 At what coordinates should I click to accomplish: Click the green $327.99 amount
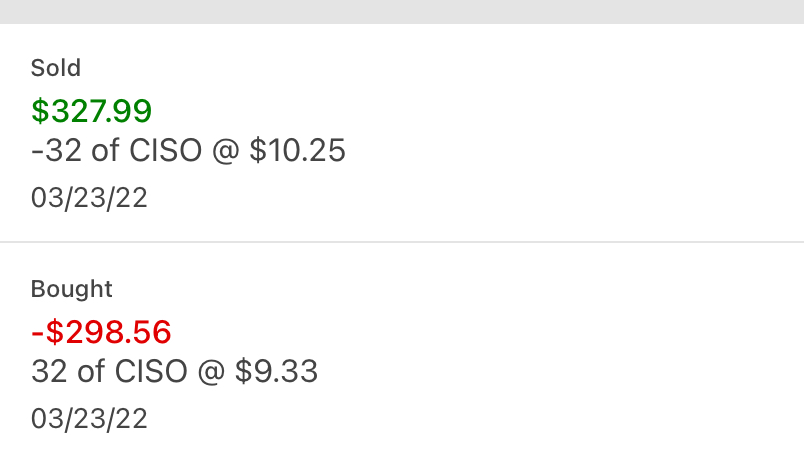[x=91, y=110]
